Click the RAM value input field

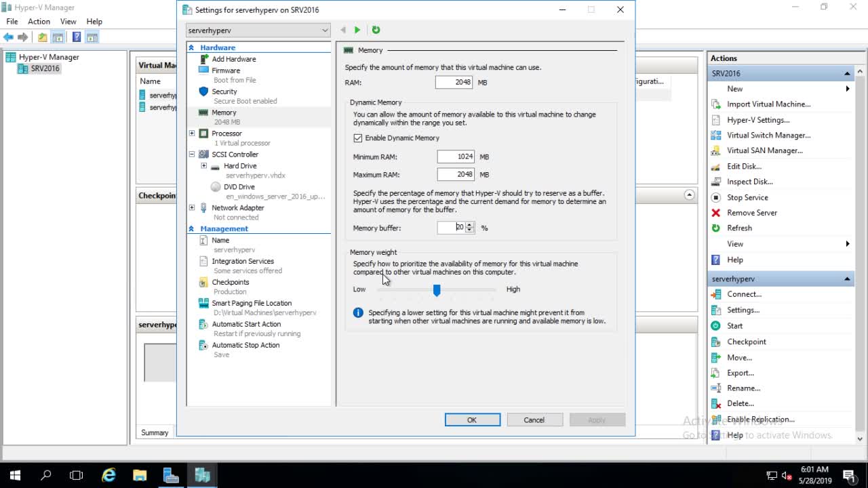(454, 82)
